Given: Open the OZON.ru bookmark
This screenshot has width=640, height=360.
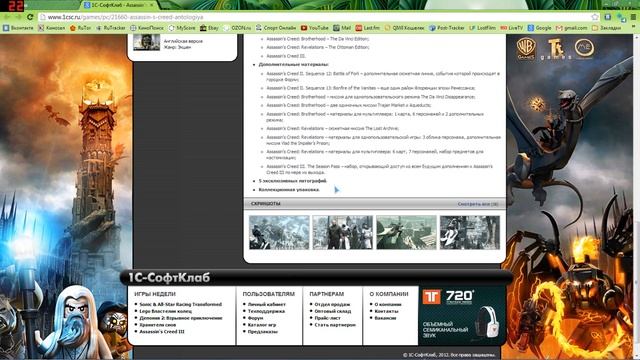Looking at the screenshot, I should click(237, 28).
